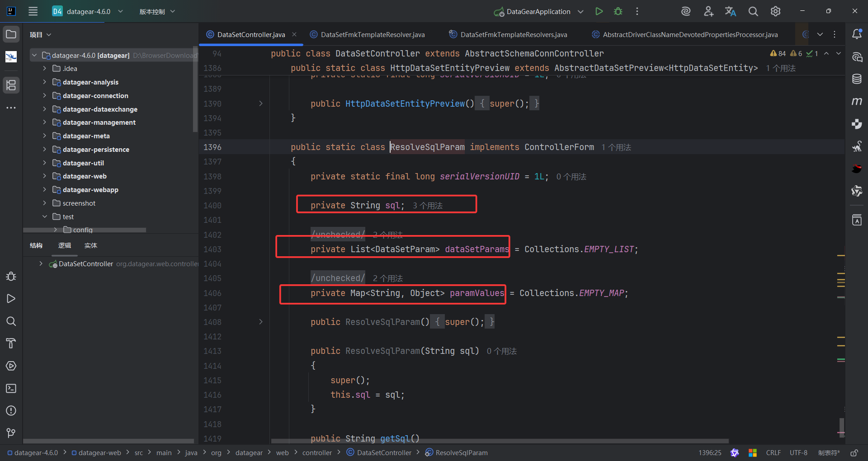Close the DataSetController.java tab
Image resolution: width=868 pixels, height=461 pixels.
[x=294, y=34]
